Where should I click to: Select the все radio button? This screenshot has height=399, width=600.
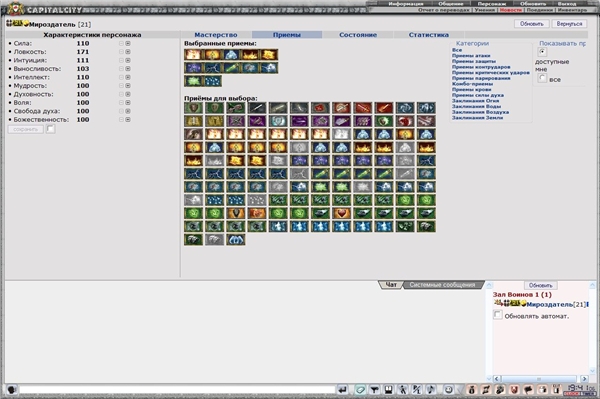pos(542,78)
